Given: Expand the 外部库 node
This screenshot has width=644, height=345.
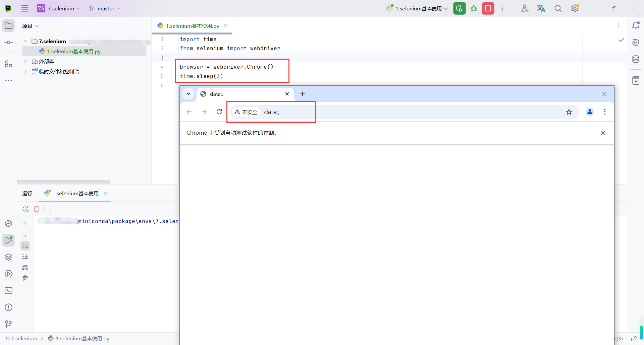Looking at the screenshot, I should pos(25,61).
